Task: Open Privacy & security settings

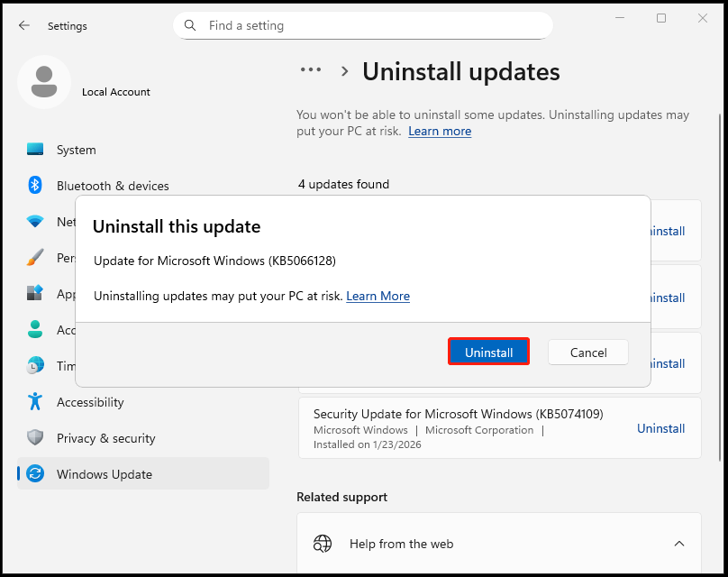Action: 33,438
